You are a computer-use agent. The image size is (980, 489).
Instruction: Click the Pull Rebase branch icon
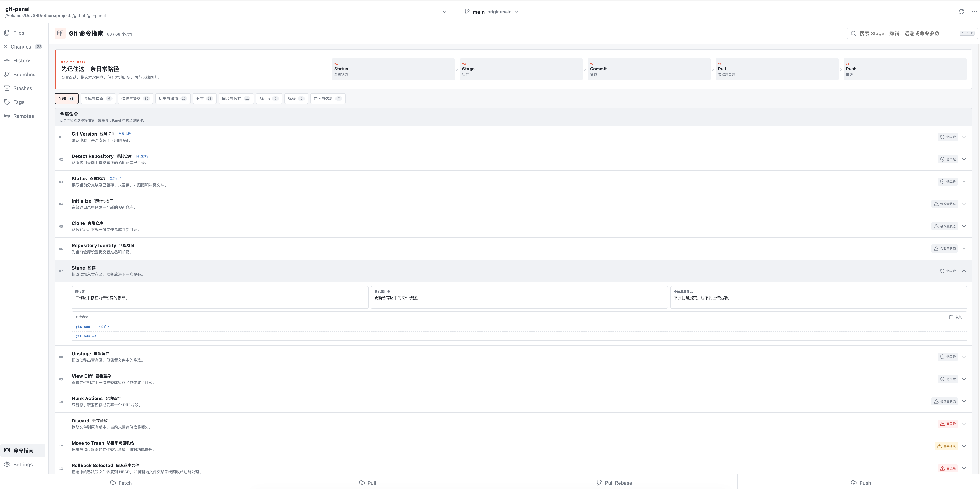(599, 483)
